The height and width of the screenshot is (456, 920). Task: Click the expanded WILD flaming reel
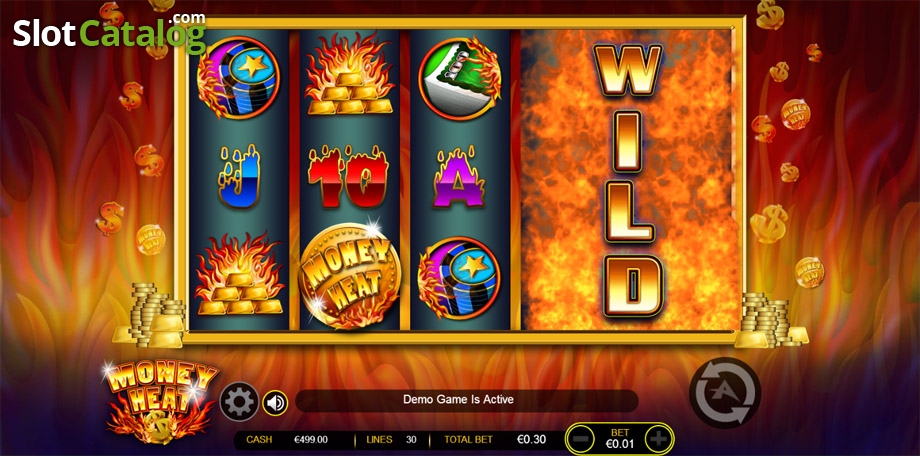pos(629,180)
